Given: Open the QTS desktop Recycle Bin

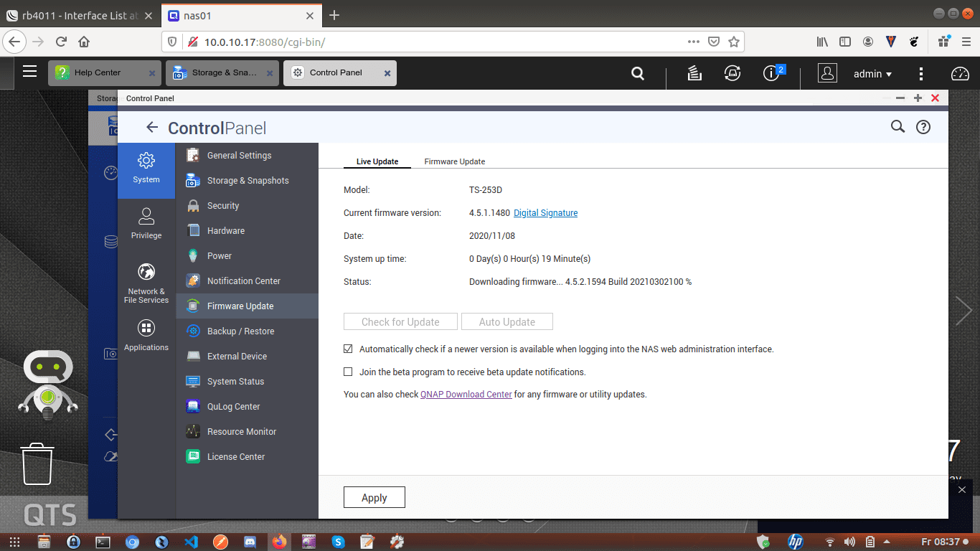Looking at the screenshot, I should (37, 463).
